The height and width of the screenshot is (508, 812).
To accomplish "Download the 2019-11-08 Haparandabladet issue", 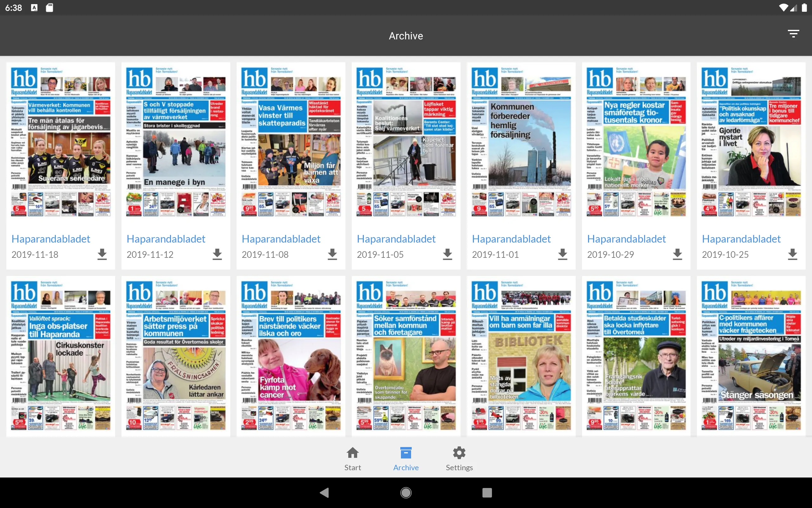I will [332, 254].
